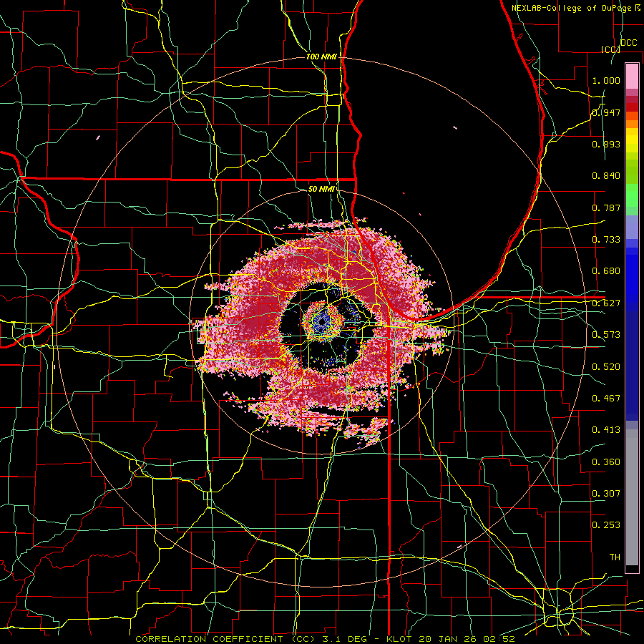Click the 0.413 scale value

pyautogui.click(x=606, y=430)
